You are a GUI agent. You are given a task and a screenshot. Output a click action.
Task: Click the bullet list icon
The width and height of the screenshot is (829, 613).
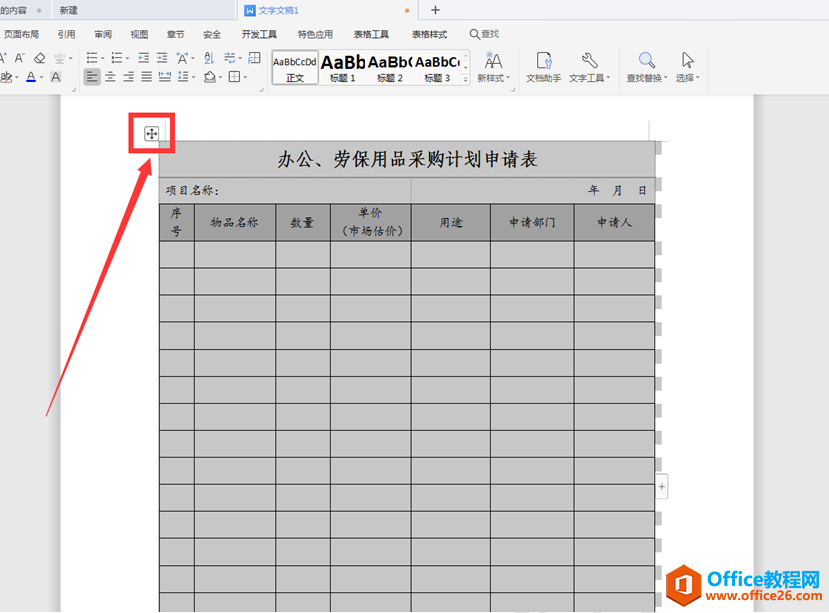[92, 58]
